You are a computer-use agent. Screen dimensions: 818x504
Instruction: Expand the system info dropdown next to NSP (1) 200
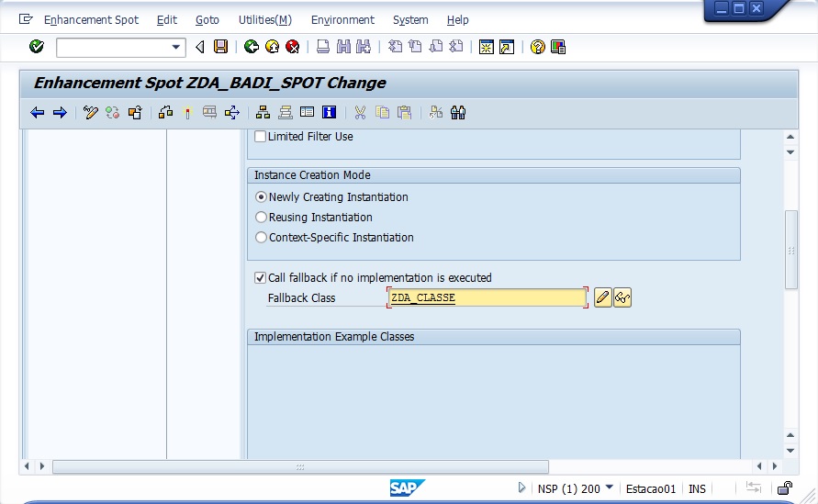coord(610,487)
